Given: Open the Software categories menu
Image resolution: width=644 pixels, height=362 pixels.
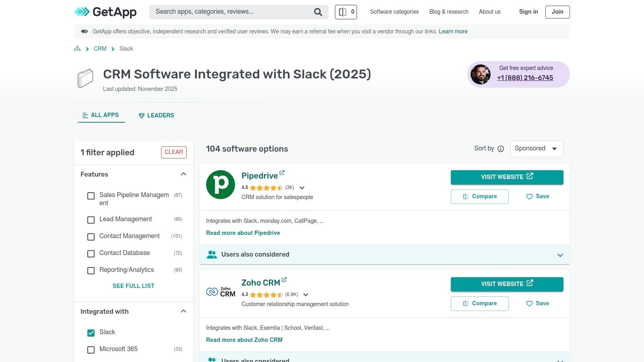Looking at the screenshot, I should coord(394,12).
